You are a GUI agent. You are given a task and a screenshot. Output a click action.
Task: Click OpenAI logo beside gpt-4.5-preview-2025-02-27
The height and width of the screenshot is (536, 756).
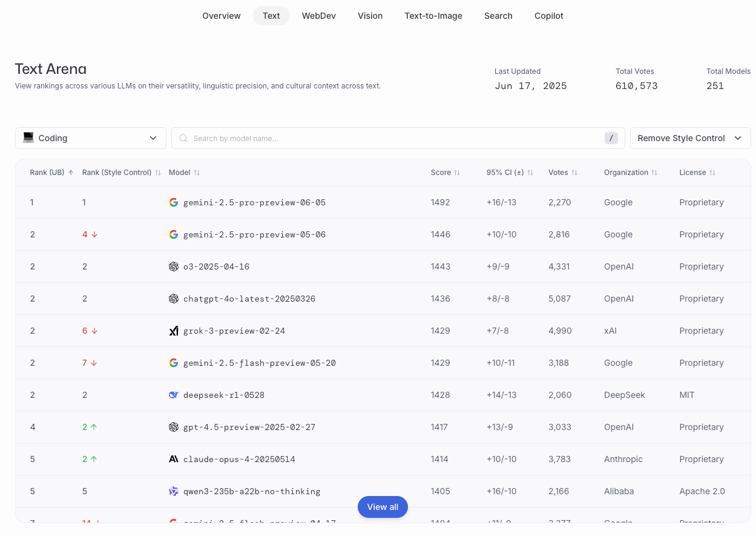click(174, 427)
